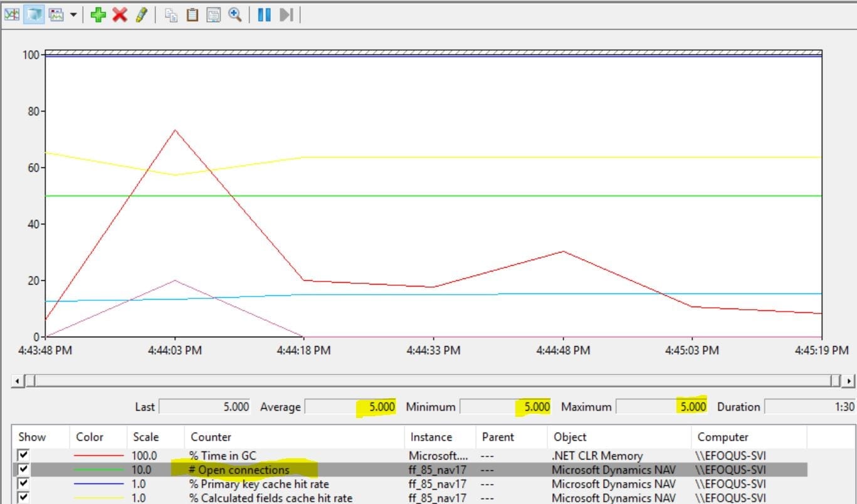
Task: Click the red color line for % Time in GC
Action: (98, 456)
